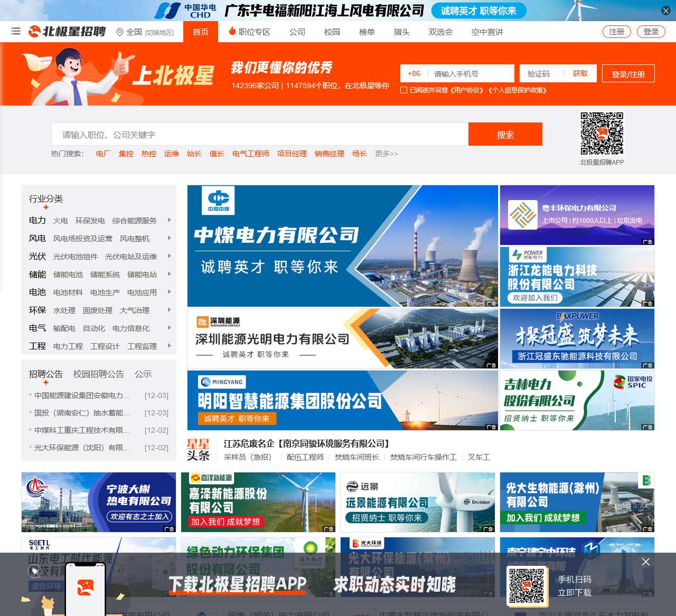Select the 首页 navigation tab

pos(201,32)
